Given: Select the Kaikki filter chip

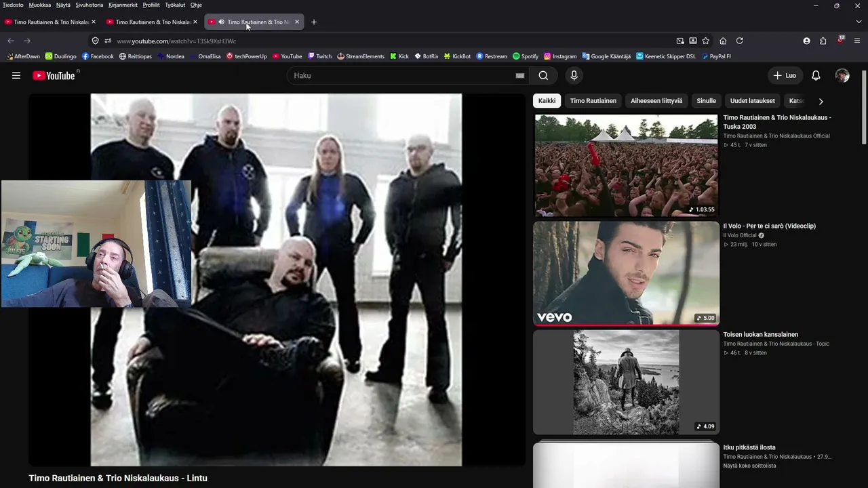Looking at the screenshot, I should click(547, 101).
